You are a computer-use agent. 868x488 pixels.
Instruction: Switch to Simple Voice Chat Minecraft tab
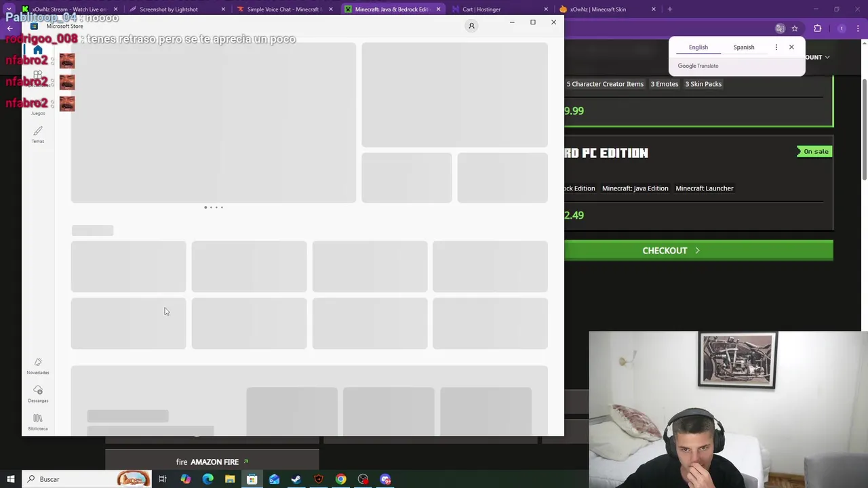(283, 9)
